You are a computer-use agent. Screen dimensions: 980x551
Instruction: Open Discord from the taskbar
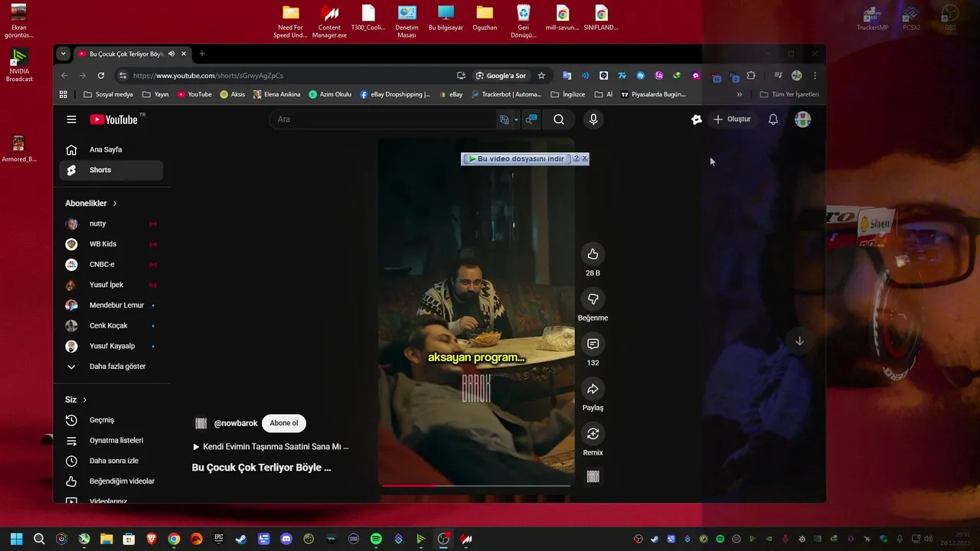click(x=286, y=539)
